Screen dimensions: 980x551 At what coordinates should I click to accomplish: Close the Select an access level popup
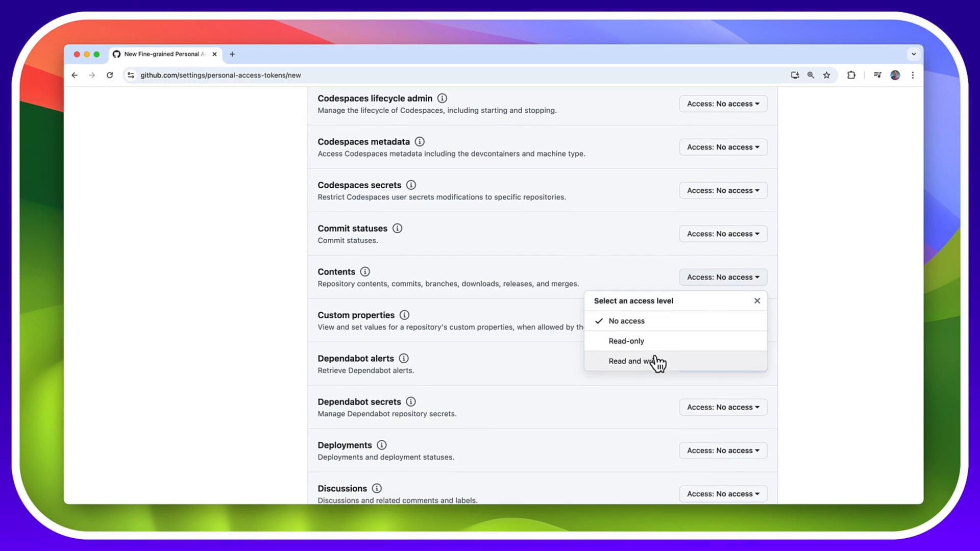[757, 301]
